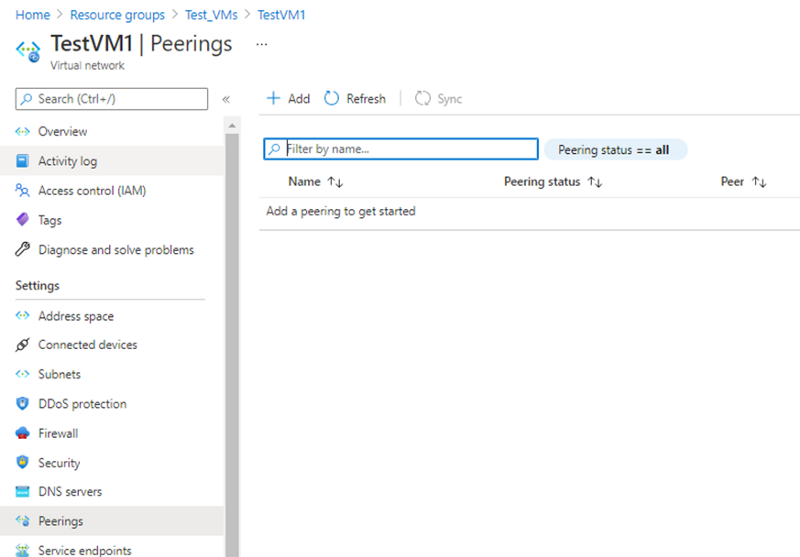The height and width of the screenshot is (557, 800).
Task: Click the Filter by name field
Action: [x=410, y=149]
